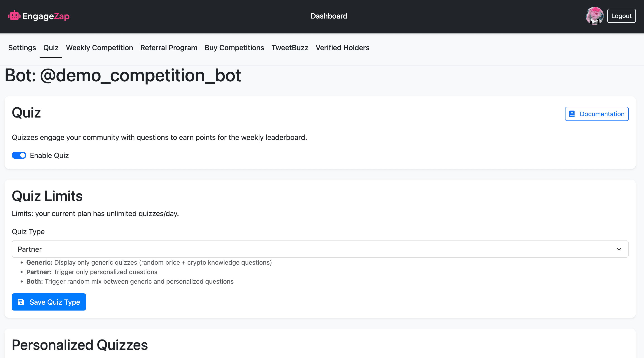644x358 pixels.
Task: Click the floppy disk save icon
Action: (21, 302)
